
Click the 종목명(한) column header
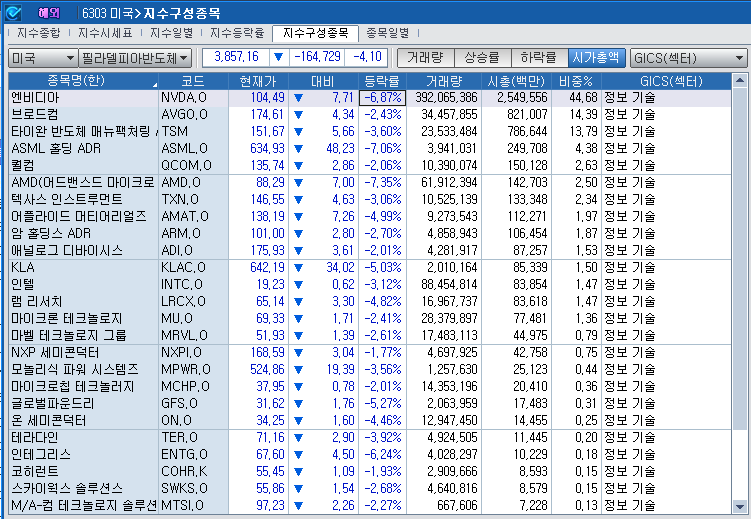[83, 81]
